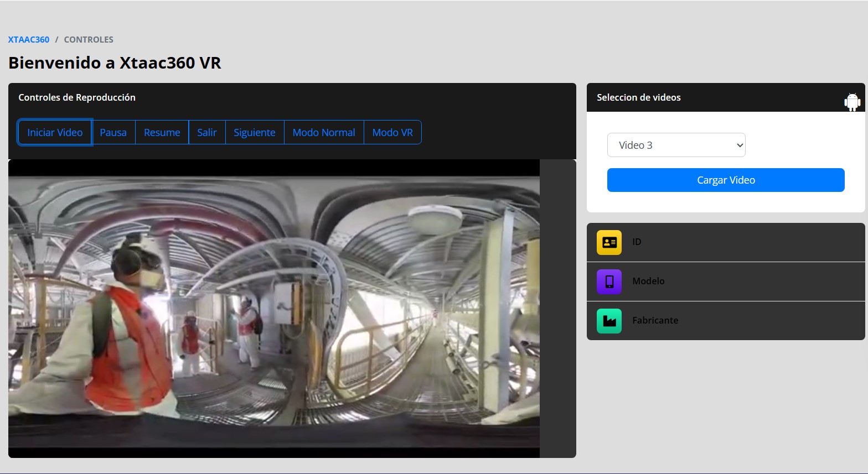
Task: Start playback with Iniciar Video
Action: [x=55, y=133]
